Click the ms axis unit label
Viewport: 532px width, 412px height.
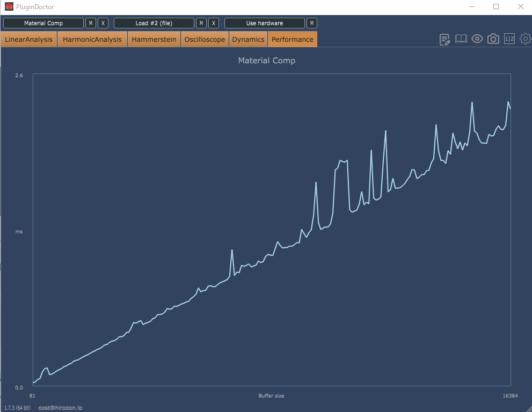(19, 232)
